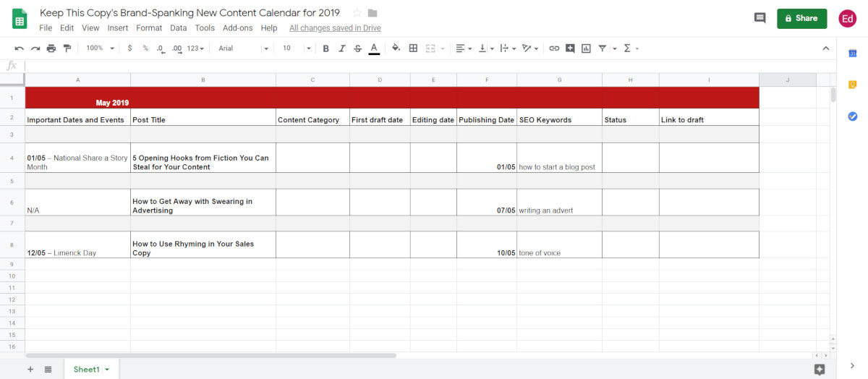Click the Merge cells icon
This screenshot has width=868, height=379.
[x=430, y=48]
